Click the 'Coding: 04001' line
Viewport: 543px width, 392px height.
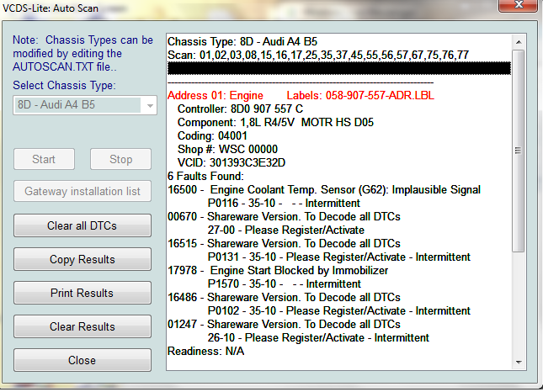[212, 136]
